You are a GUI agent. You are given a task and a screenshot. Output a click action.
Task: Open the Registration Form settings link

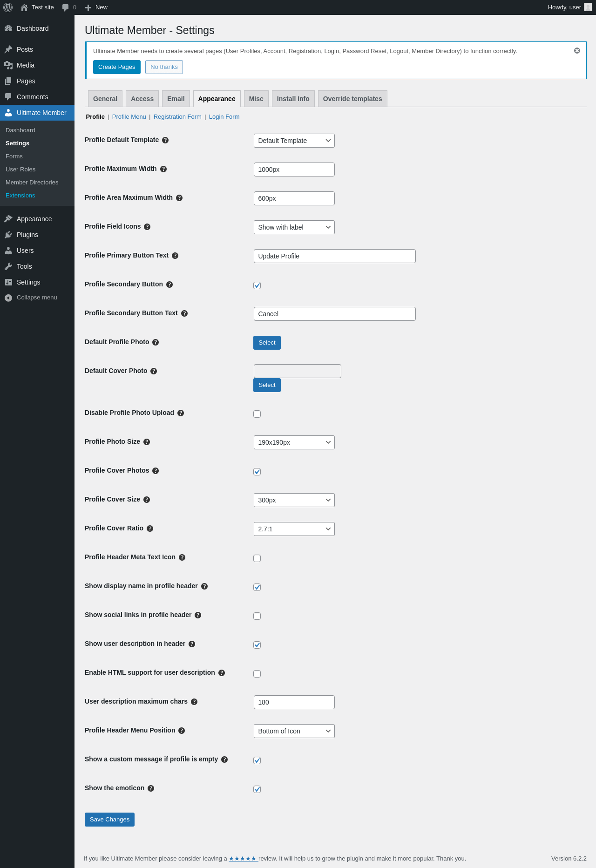pos(177,117)
